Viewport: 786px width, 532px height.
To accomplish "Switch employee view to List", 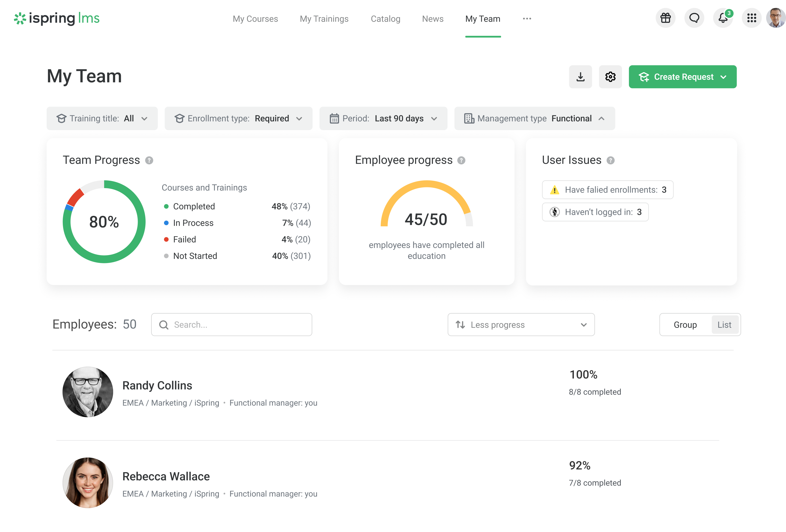I will click(x=725, y=324).
